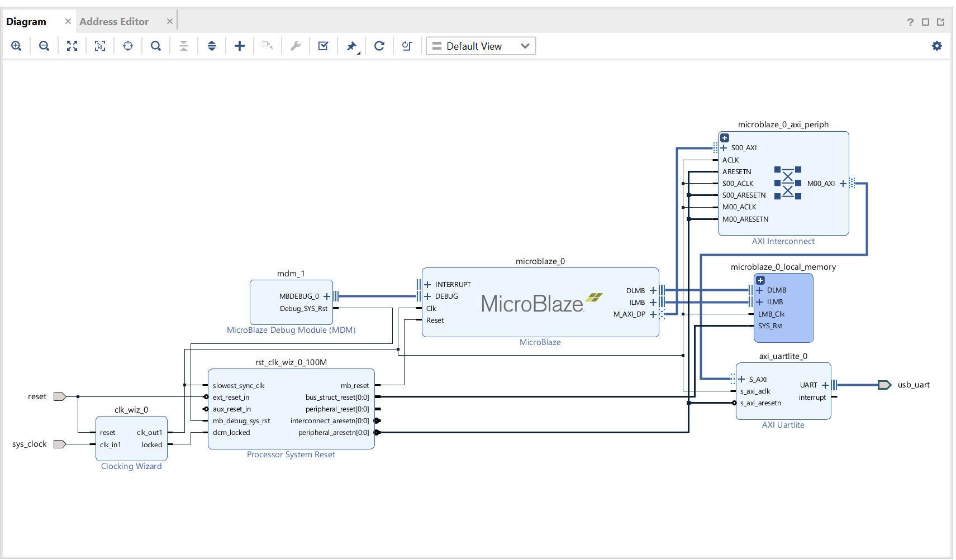Select the clk_out1 pin on clk_wiz_0

click(149, 433)
